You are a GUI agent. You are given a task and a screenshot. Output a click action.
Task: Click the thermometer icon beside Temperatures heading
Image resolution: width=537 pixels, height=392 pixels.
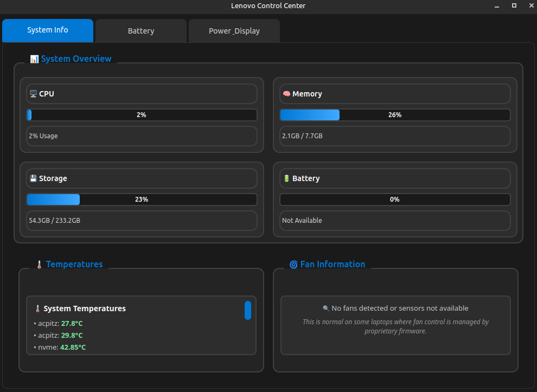click(x=39, y=265)
